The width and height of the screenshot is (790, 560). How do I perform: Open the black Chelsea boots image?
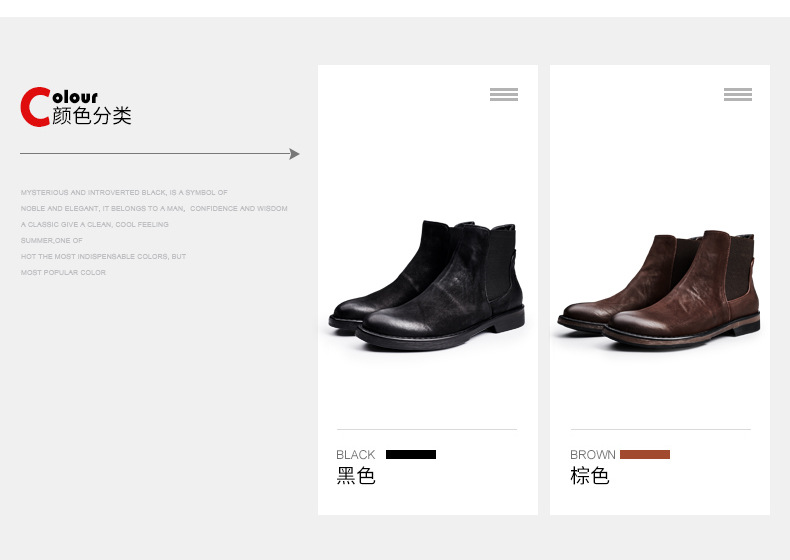coord(427,286)
